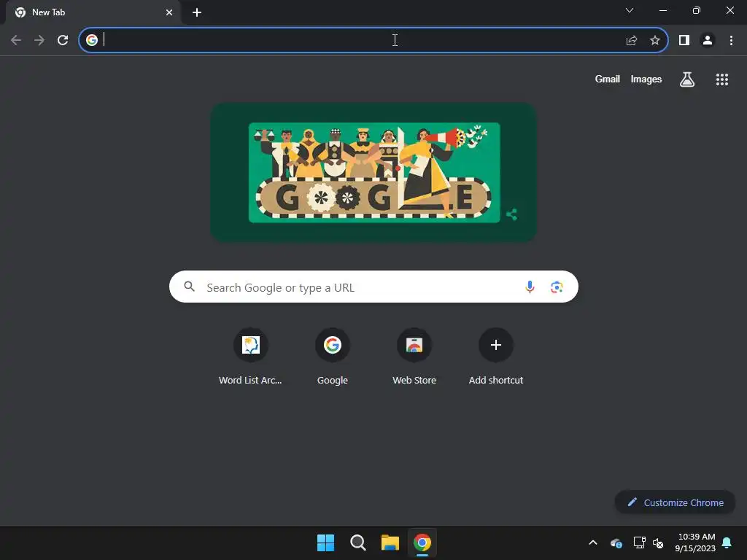Show hidden tray icons chevron
This screenshot has width=747, height=560.
[x=593, y=542]
